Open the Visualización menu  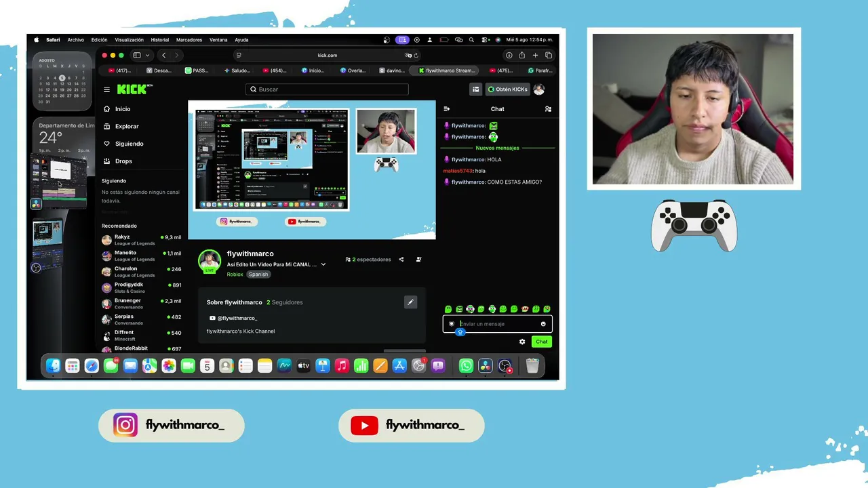point(130,40)
